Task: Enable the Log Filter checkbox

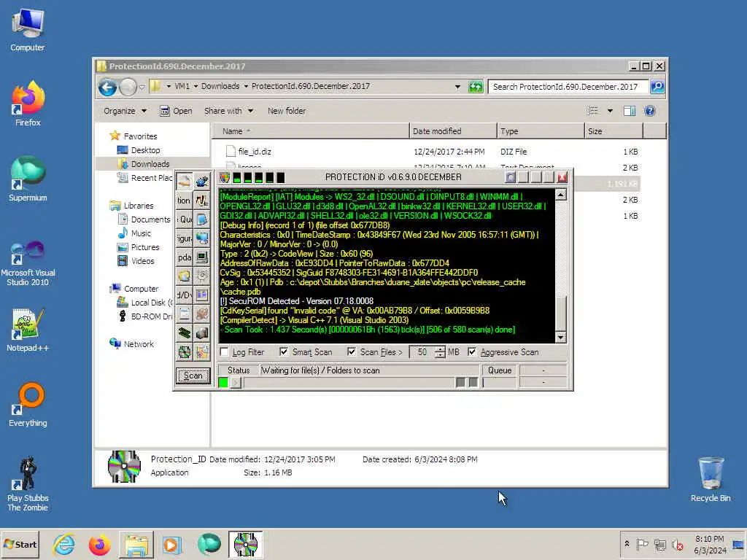Action: (225, 352)
